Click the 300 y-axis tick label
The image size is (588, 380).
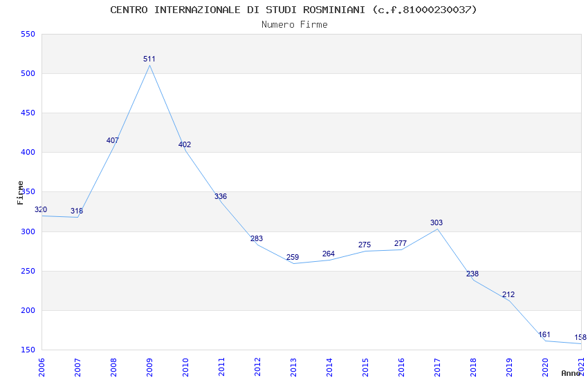pos(28,231)
